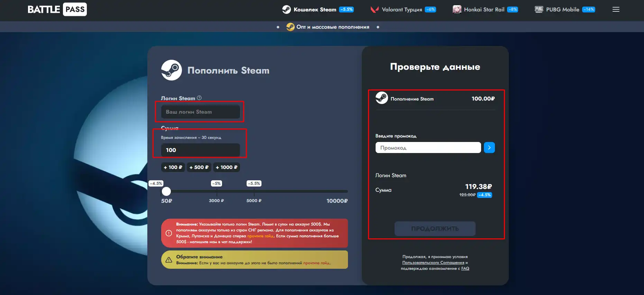Viewport: 644px width, 295px height.
Task: Open Опт и массовые пополнения link
Action: tap(333, 27)
